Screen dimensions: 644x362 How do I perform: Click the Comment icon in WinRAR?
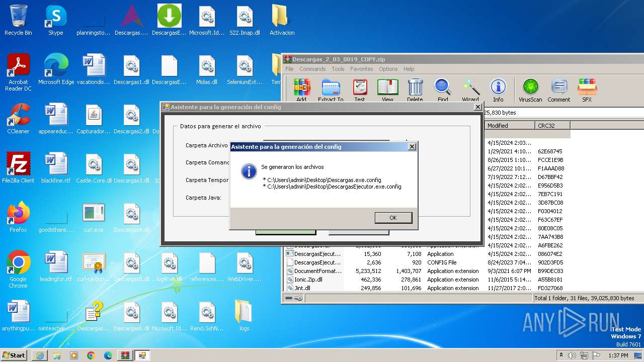point(559,90)
